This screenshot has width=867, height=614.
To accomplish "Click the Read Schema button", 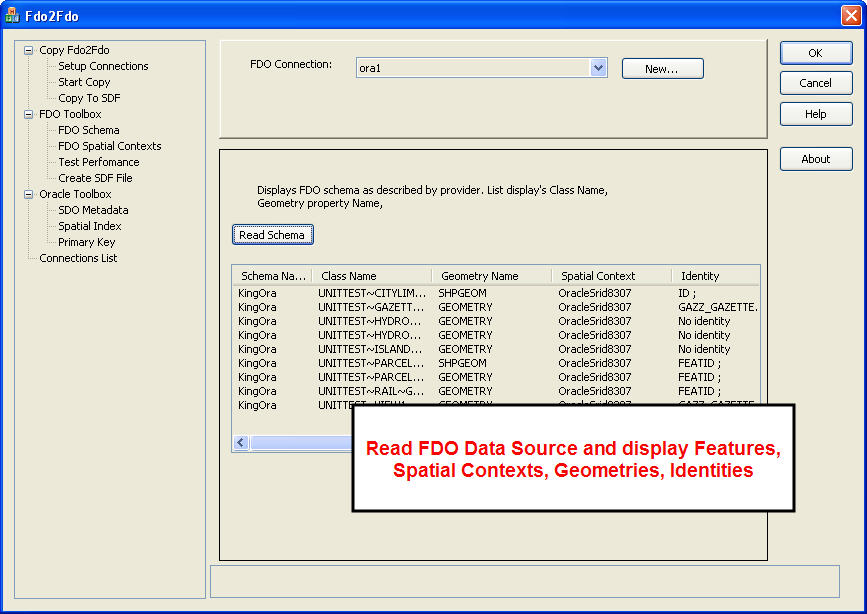I will pyautogui.click(x=273, y=235).
